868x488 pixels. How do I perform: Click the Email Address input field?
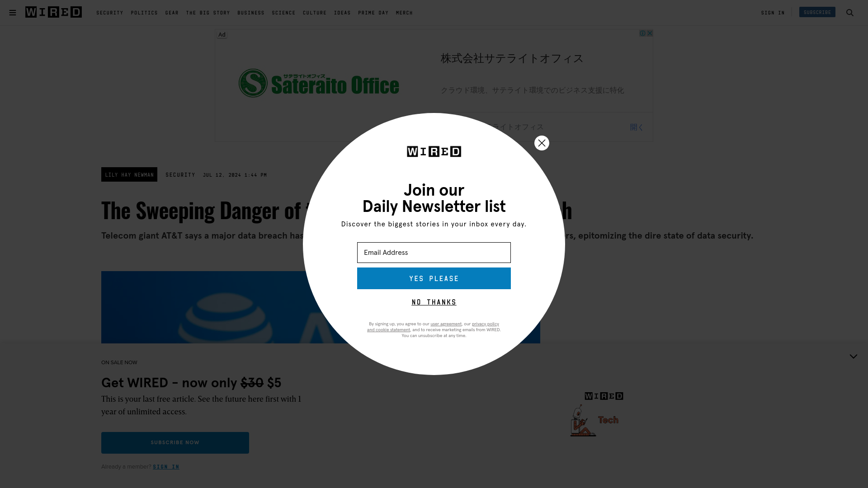coord(434,252)
